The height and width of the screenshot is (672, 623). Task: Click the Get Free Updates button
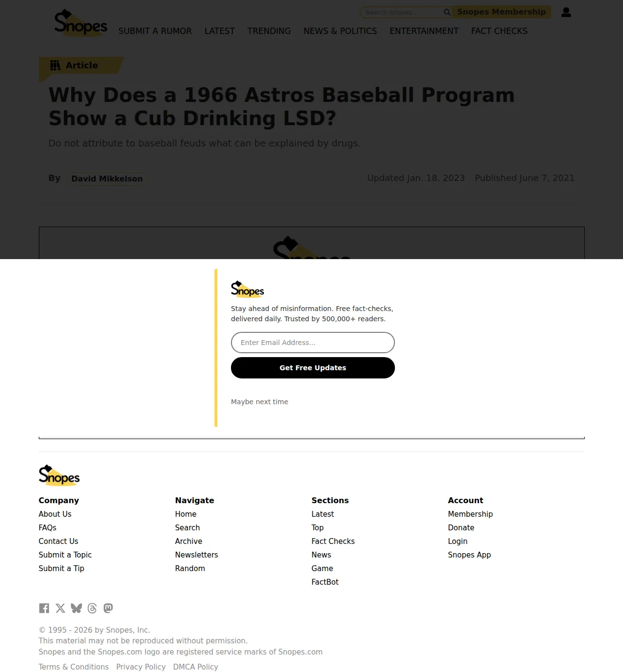[x=313, y=368]
